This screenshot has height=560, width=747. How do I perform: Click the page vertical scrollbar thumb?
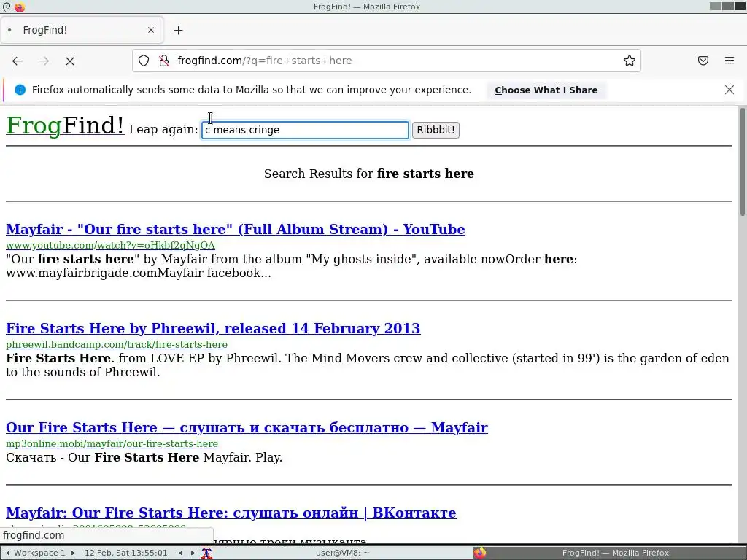click(x=742, y=162)
